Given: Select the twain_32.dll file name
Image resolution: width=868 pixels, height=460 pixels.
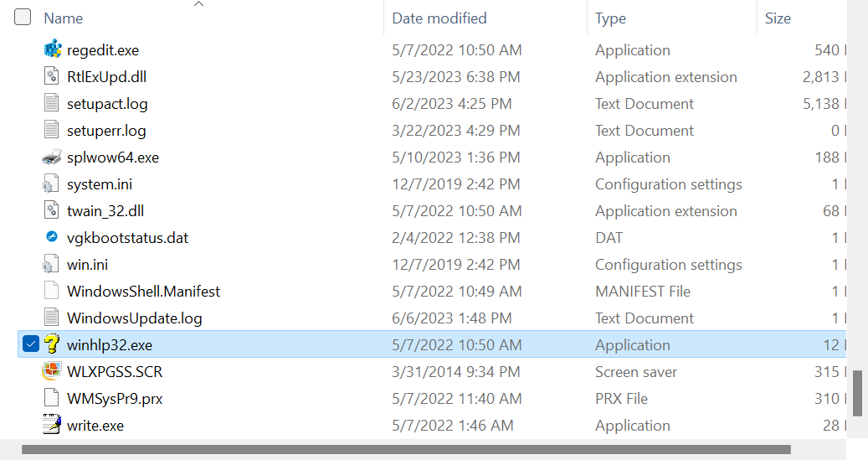Looking at the screenshot, I should [105, 210].
